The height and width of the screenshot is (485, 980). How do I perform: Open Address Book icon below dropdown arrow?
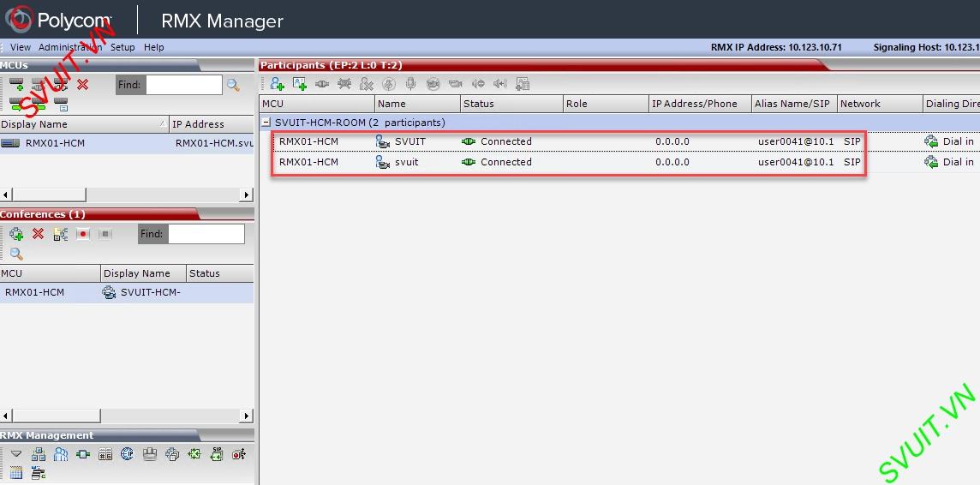[39, 473]
